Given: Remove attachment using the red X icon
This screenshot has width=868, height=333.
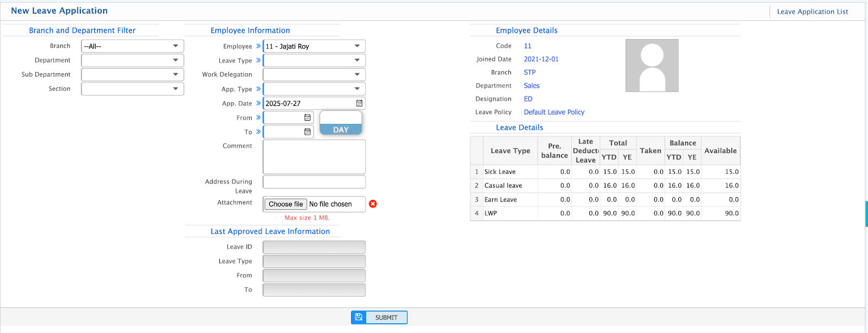Looking at the screenshot, I should (x=373, y=204).
